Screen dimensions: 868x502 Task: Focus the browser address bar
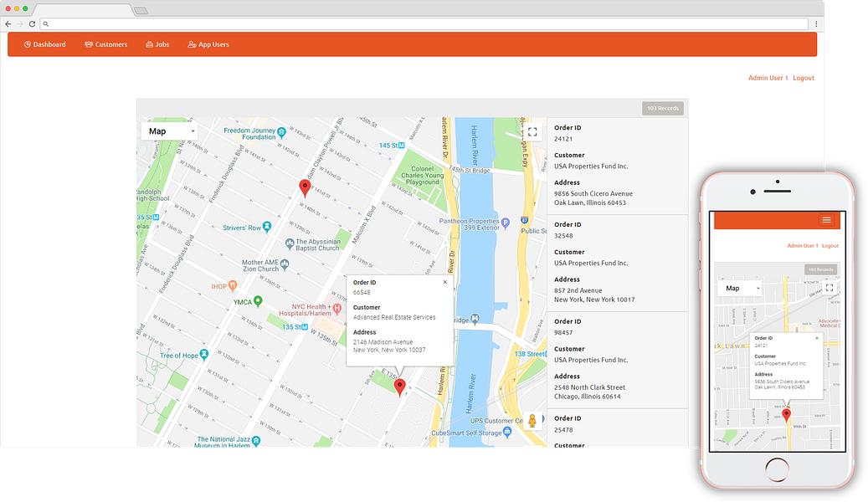[x=424, y=23]
